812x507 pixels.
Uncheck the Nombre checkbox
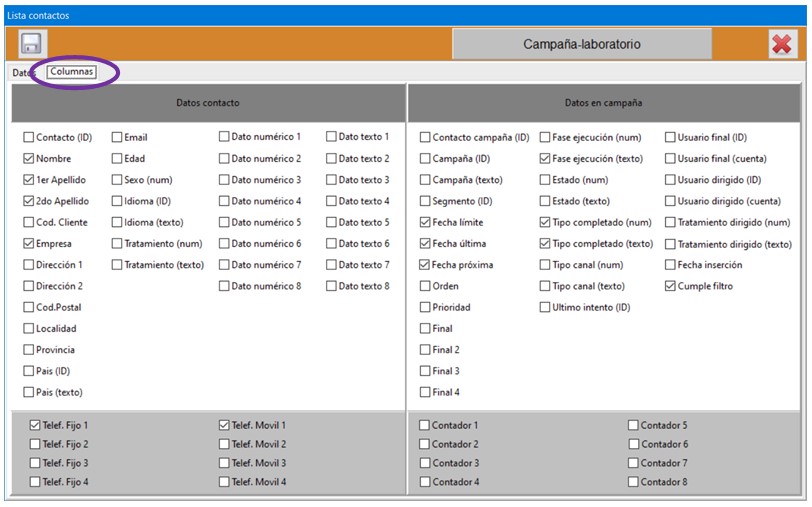28,158
